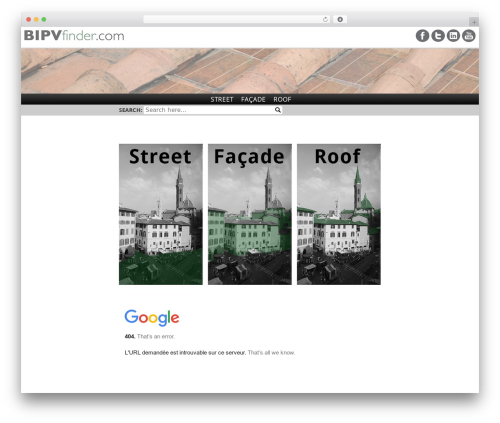Click the roof tile banner image
The image size is (500, 423).
pos(250,71)
